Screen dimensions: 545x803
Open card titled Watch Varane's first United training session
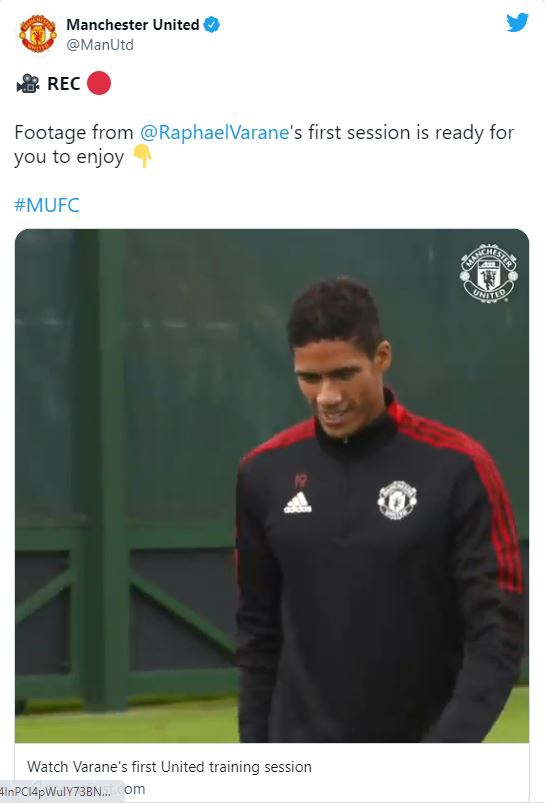(169, 767)
